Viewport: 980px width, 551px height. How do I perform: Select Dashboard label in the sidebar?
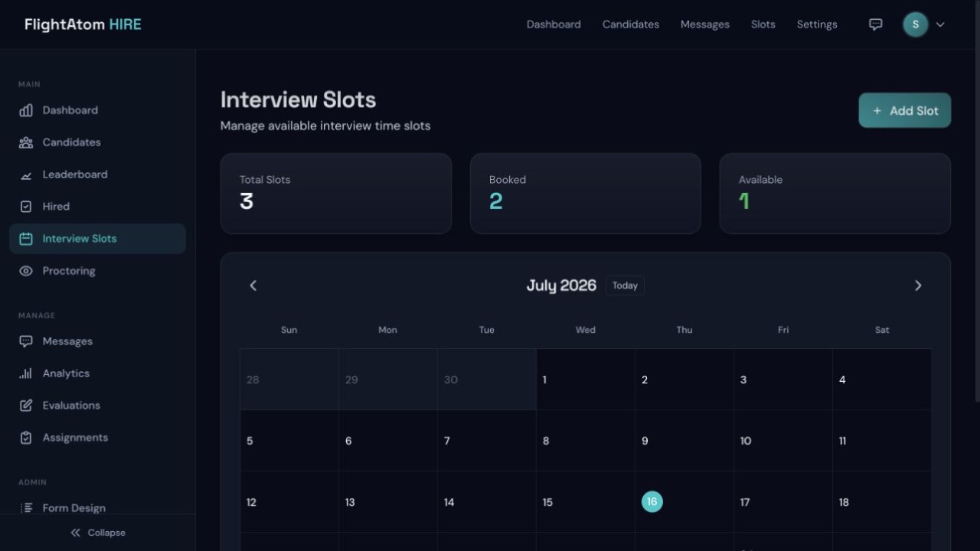(x=70, y=110)
